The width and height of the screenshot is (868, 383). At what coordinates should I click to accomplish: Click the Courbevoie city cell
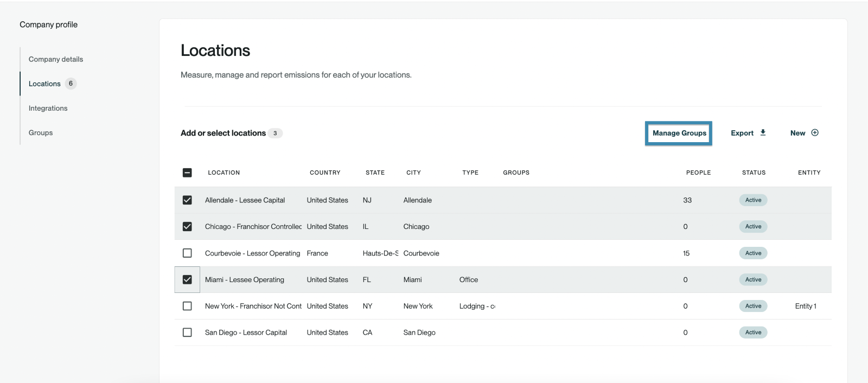pos(422,253)
